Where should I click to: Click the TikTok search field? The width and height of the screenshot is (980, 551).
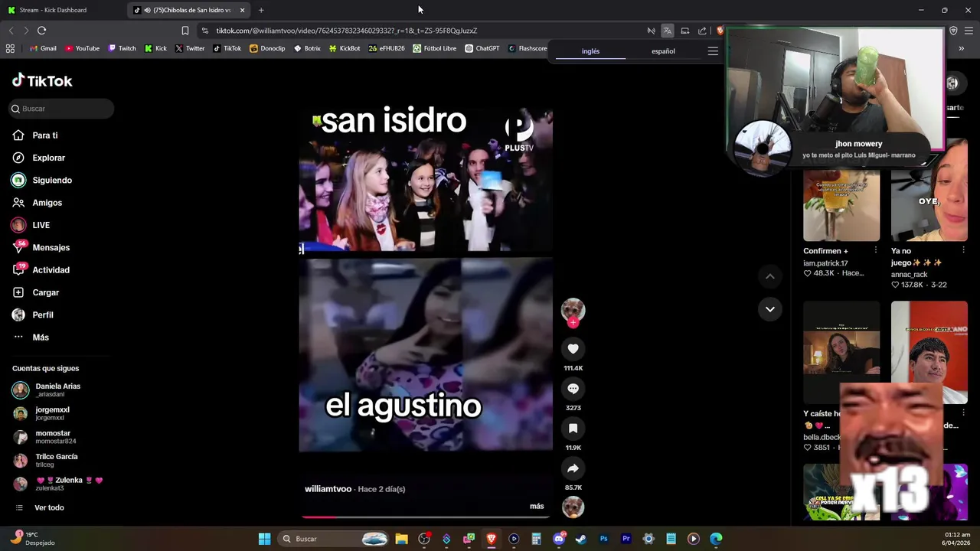(61, 109)
